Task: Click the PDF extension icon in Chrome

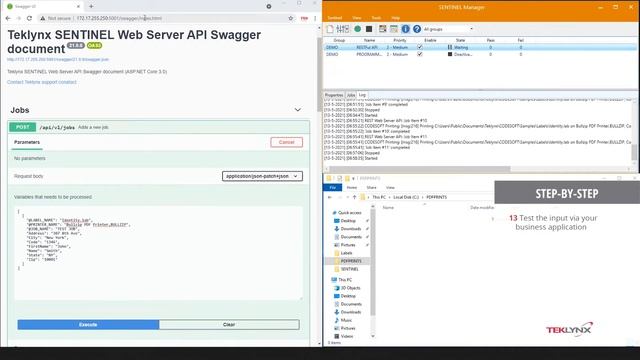Action: pos(304,18)
